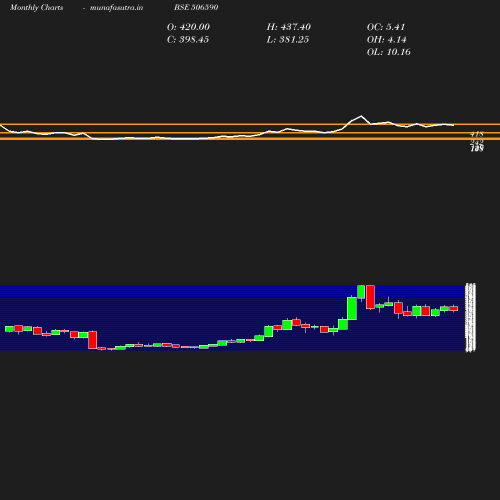The height and width of the screenshot is (500, 500).
Task: Select the close value "C: 398.45"
Action: (188, 40)
